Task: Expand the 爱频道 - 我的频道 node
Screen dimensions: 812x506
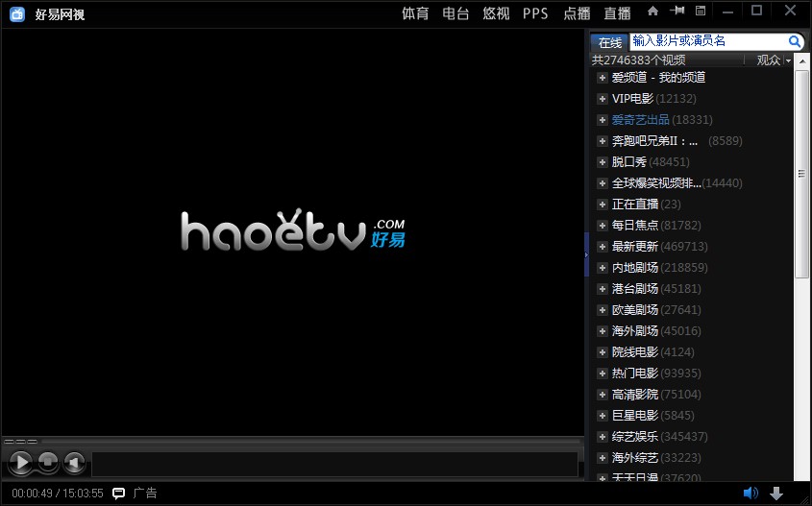Action: tap(602, 78)
